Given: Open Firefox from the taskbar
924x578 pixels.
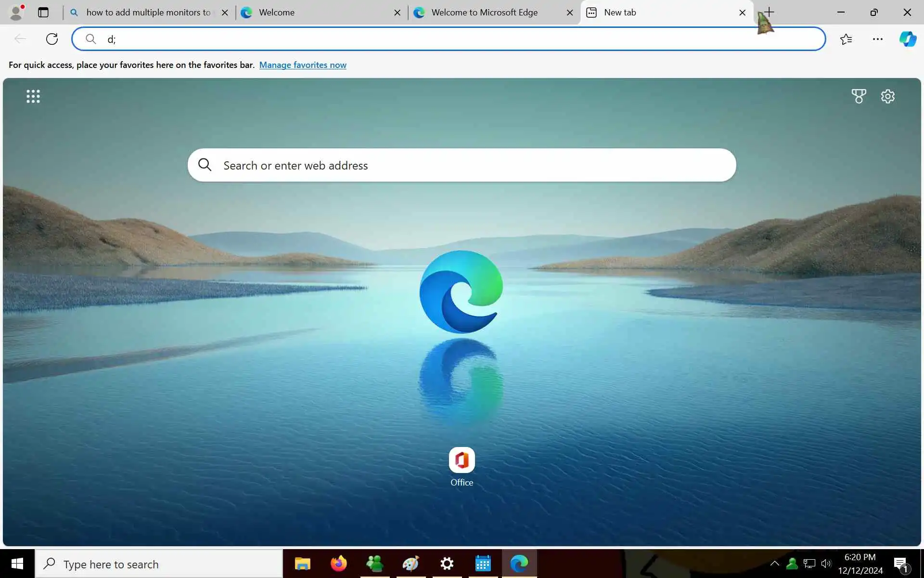Looking at the screenshot, I should click(338, 563).
